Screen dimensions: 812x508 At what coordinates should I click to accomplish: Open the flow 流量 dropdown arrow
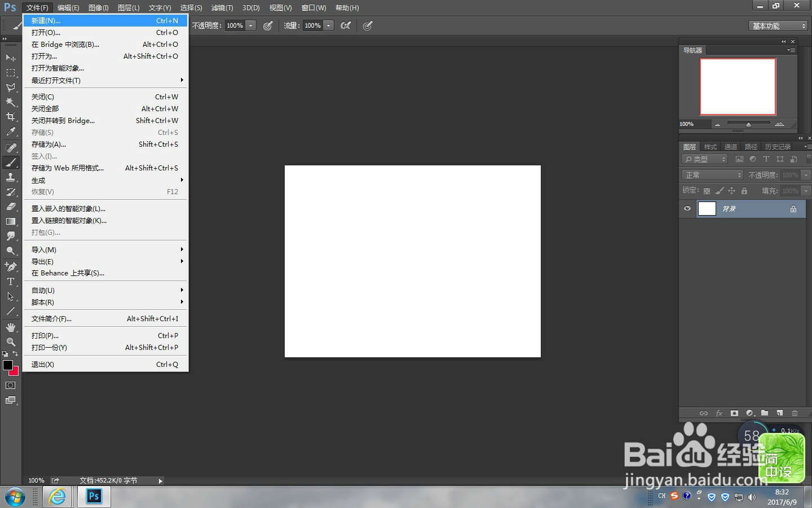click(329, 25)
